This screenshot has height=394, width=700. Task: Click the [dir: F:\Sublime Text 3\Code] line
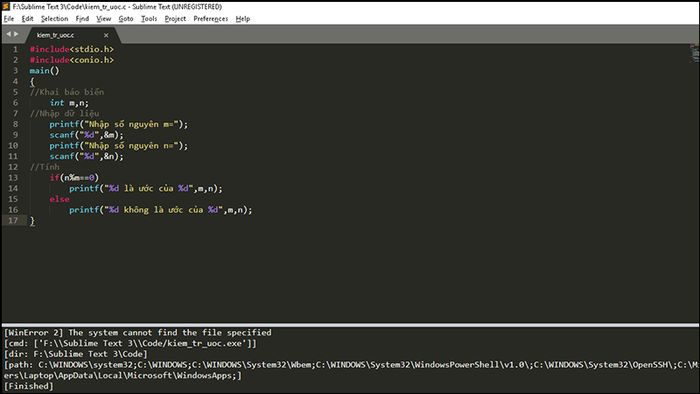click(x=75, y=354)
